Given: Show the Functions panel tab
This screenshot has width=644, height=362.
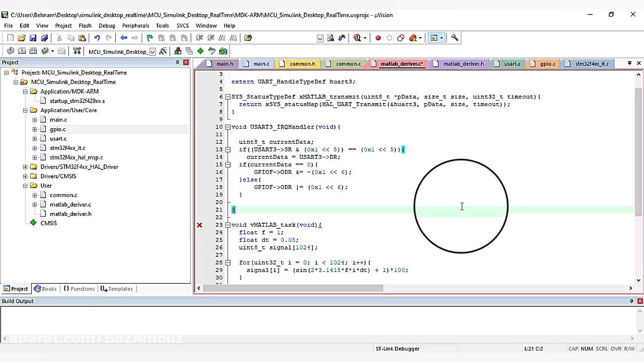Looking at the screenshot, I should point(79,289).
